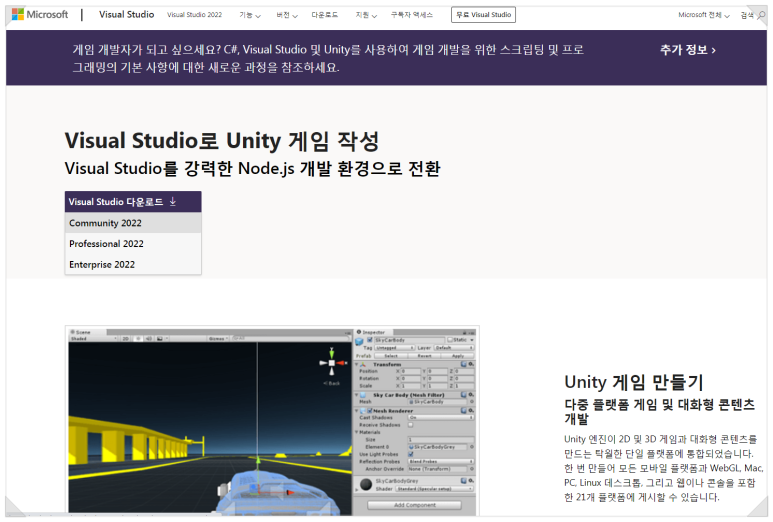Select Professional 2022 from download list
The width and height of the screenshot is (773, 522).
tap(133, 244)
